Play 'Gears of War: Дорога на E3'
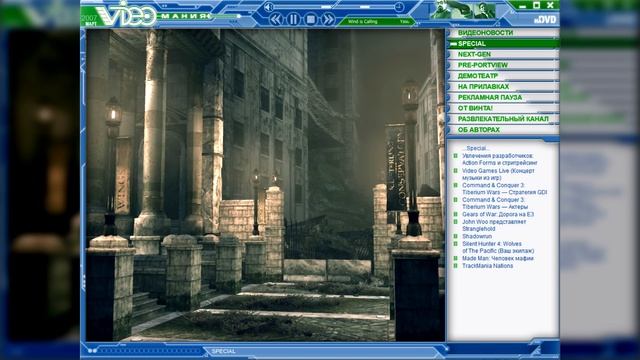Screen dimensions: 640x360 tap(498, 214)
